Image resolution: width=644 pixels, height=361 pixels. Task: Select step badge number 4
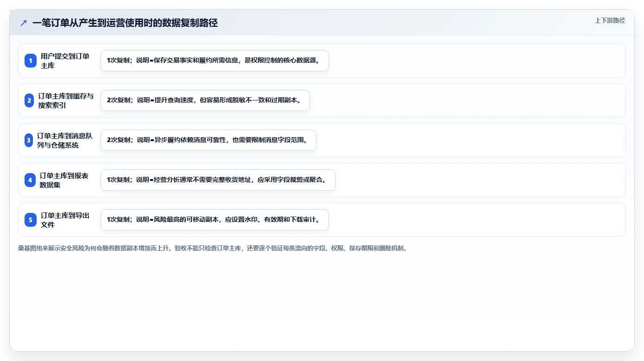click(x=30, y=180)
